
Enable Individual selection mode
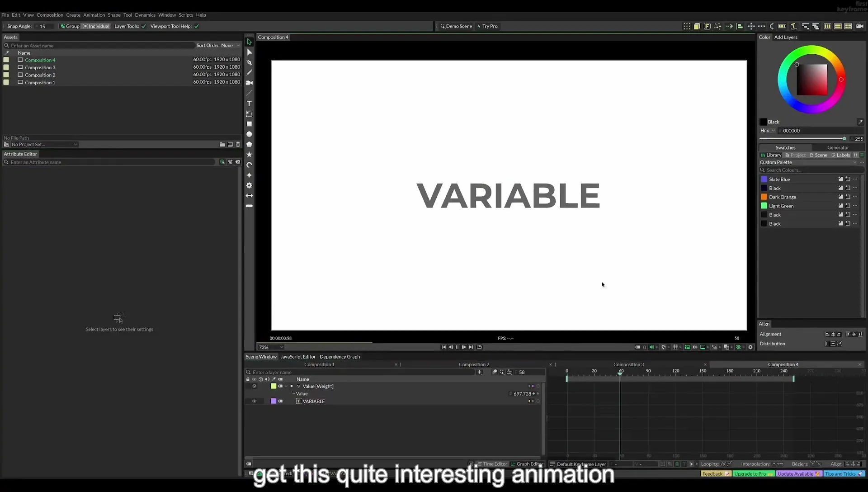(96, 26)
